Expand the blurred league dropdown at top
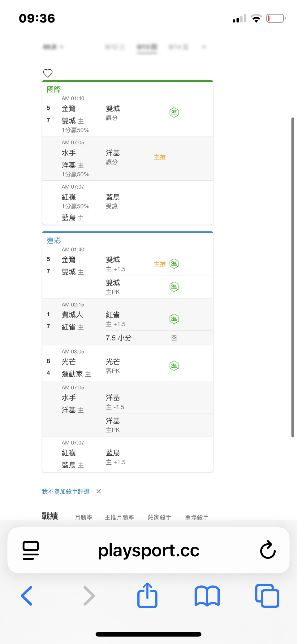 pyautogui.click(x=53, y=47)
